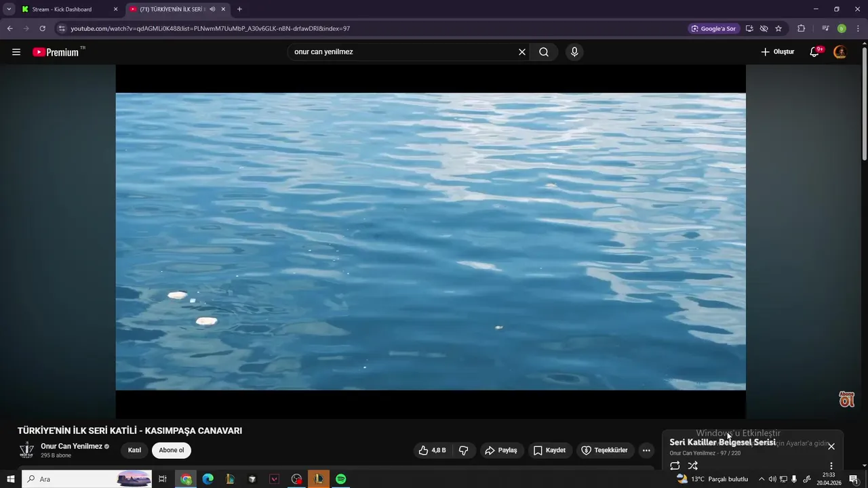The image size is (868, 488).
Task: Click the video player to pause
Action: (431, 241)
